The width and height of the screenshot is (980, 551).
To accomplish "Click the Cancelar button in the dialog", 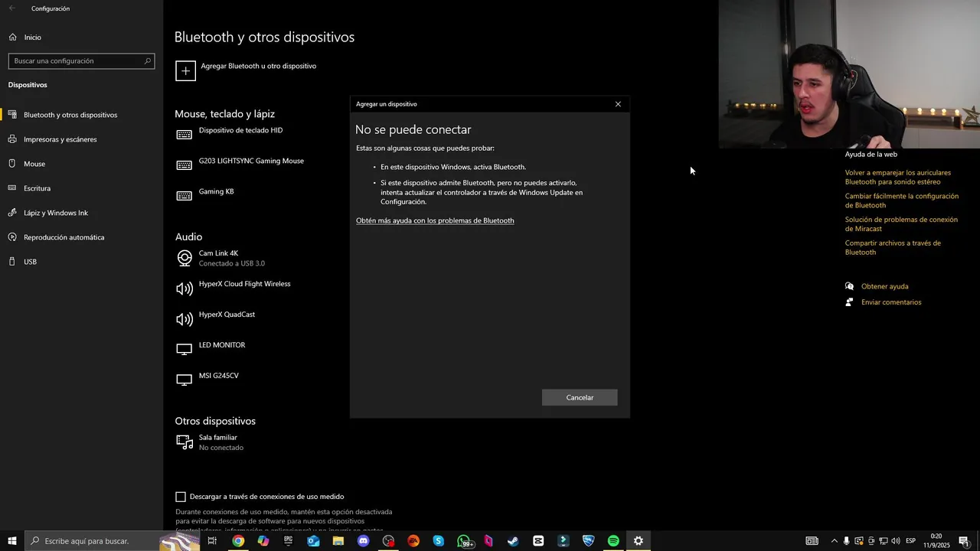I will point(580,397).
